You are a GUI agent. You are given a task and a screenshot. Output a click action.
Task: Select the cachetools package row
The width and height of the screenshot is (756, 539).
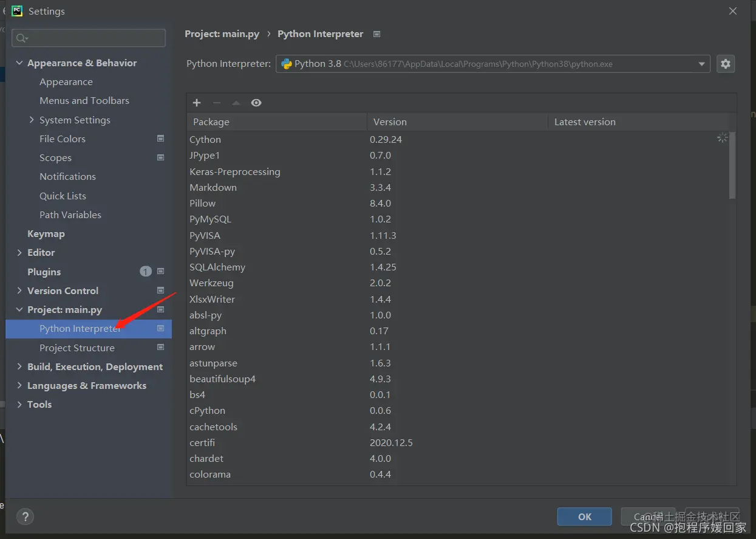pos(458,427)
